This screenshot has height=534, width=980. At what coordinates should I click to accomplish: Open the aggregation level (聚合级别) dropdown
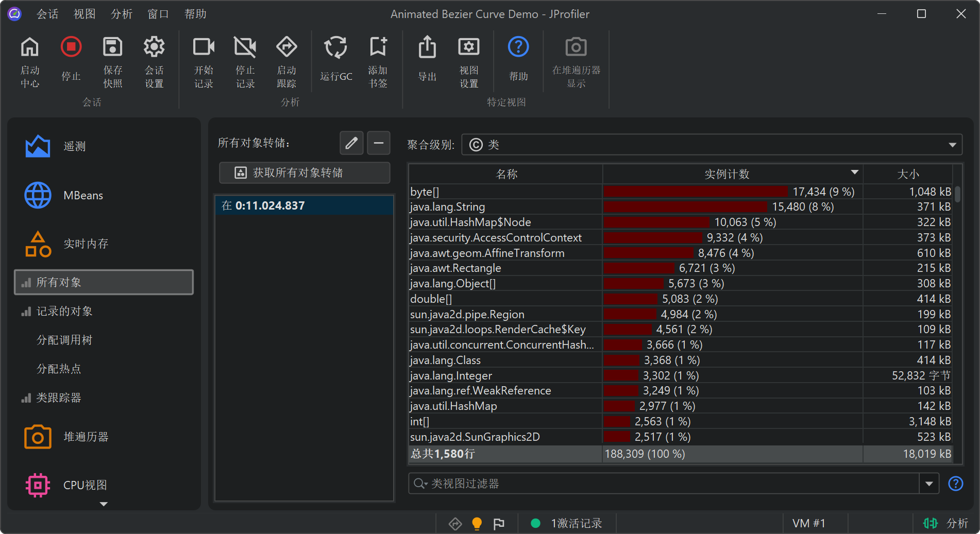711,145
